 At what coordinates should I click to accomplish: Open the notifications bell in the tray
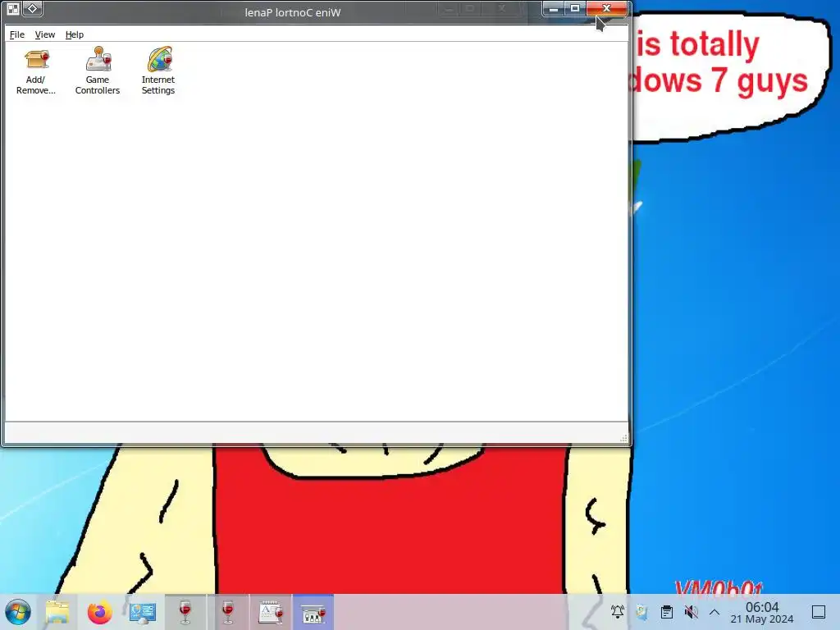click(617, 612)
